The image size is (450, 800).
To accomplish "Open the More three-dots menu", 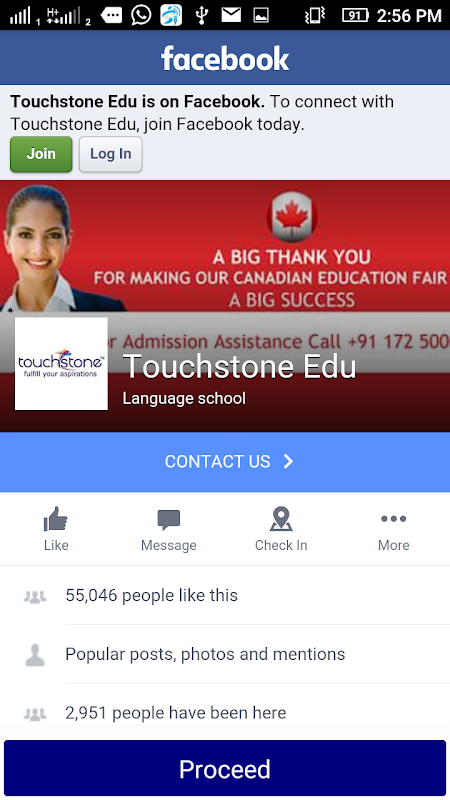I will [x=393, y=519].
